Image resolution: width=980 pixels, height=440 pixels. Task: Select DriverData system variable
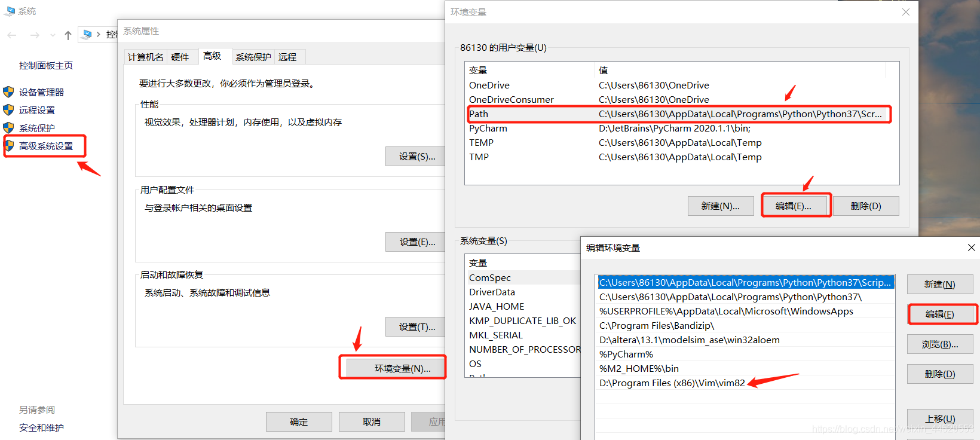coord(523,292)
